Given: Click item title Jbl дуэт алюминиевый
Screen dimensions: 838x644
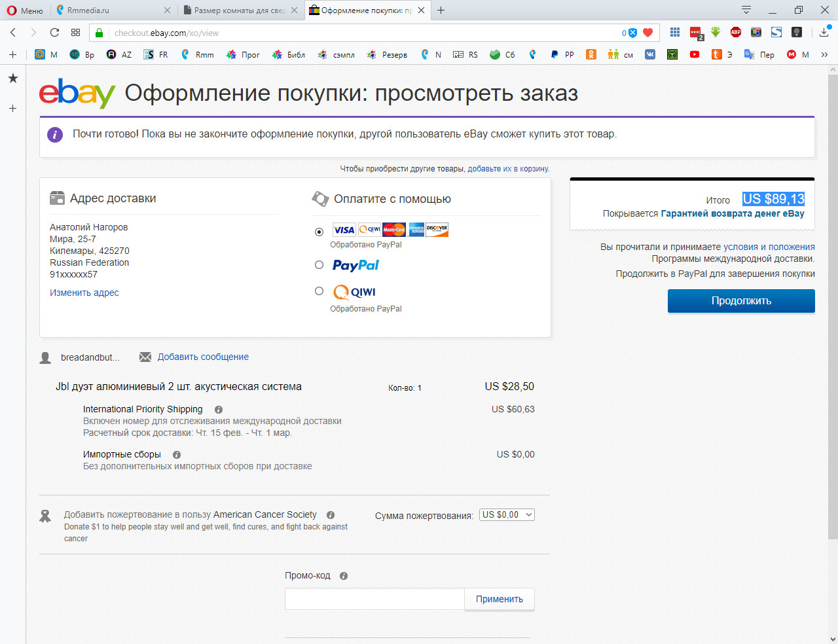Looking at the screenshot, I should 179,387.
